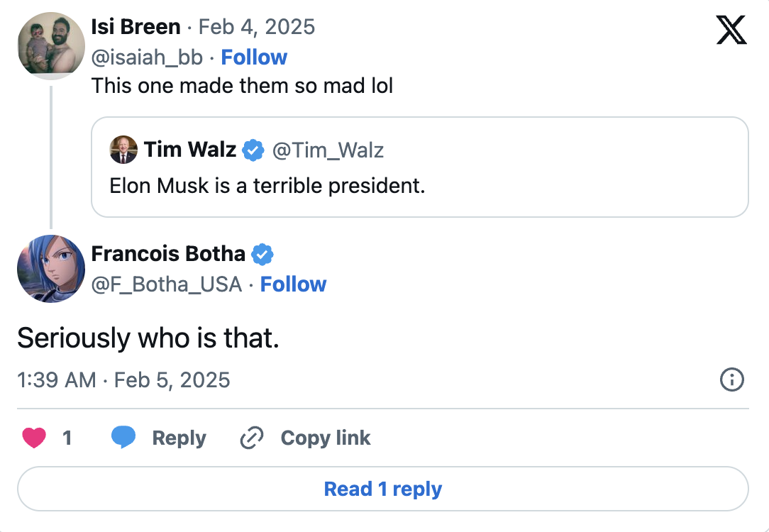The image size is (769, 532).
Task: Like the tweet with heart icon
Action: click(x=34, y=438)
